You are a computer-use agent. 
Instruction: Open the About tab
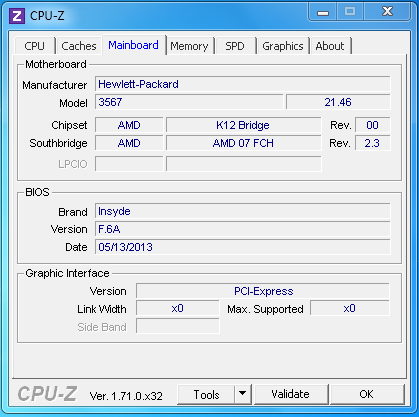coord(330,46)
